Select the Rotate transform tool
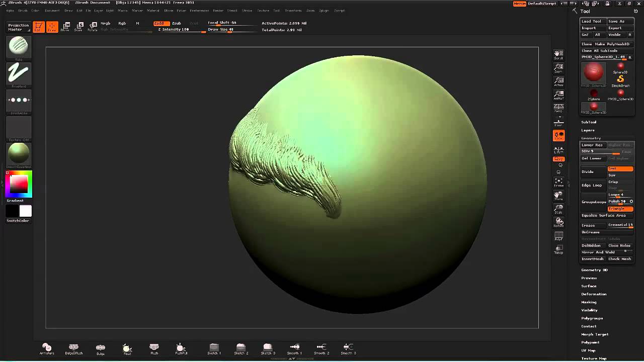 coord(92,27)
